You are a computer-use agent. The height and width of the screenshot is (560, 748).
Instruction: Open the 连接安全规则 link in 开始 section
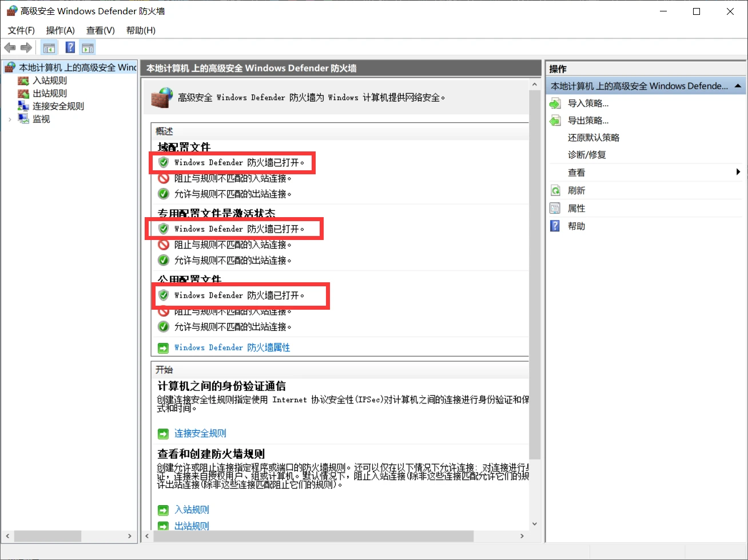click(200, 433)
